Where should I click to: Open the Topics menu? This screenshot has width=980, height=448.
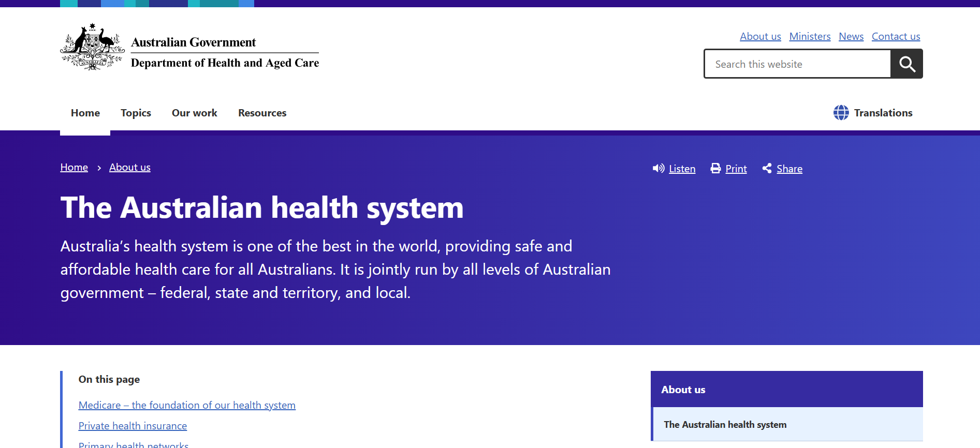tap(136, 113)
